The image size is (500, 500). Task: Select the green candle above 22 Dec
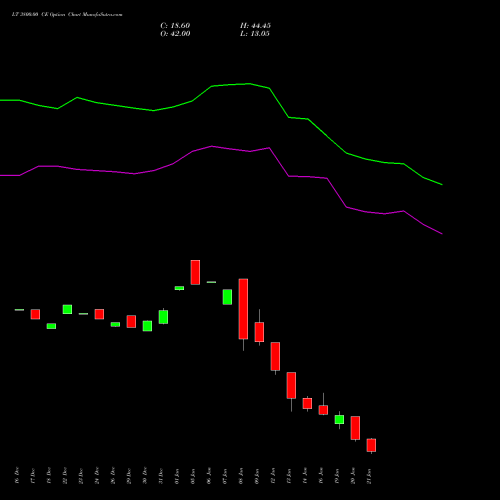67,309
